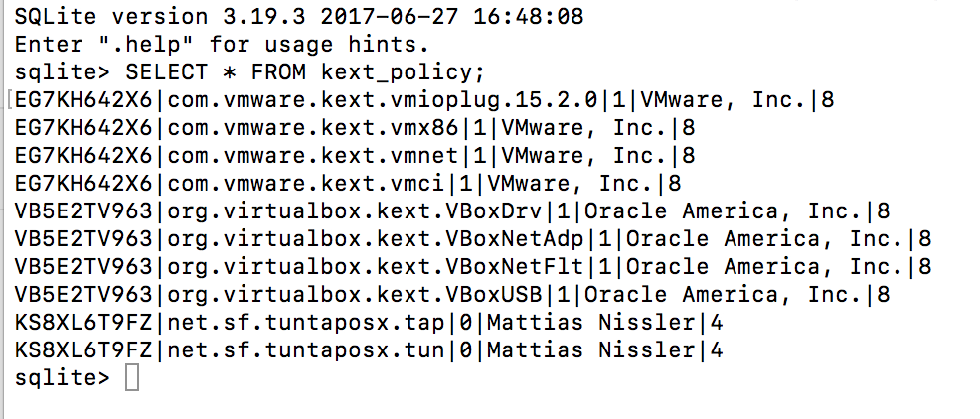Screen dimensions: 980x419
Task: Click the SQLite version 3.19.3 header line
Action: [x=299, y=16]
